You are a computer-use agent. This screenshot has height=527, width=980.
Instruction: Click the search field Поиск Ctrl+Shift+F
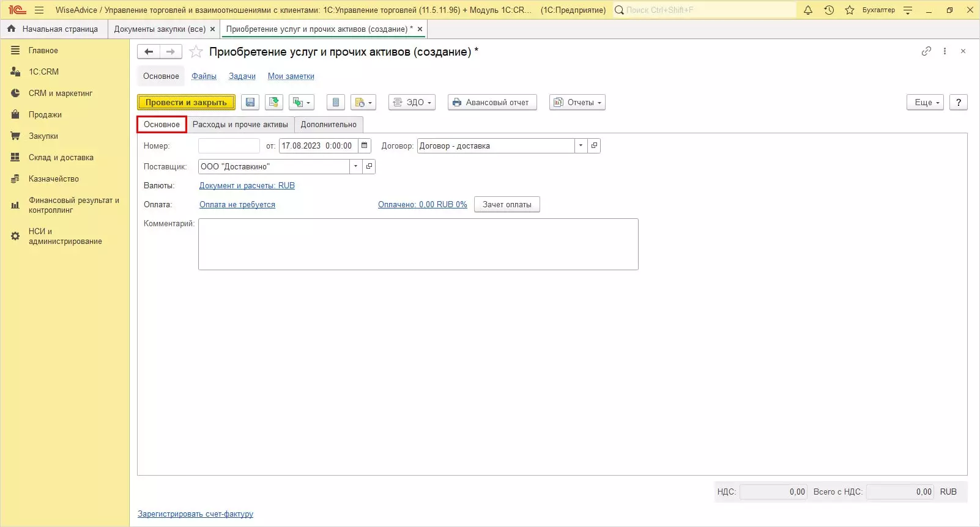coord(705,10)
